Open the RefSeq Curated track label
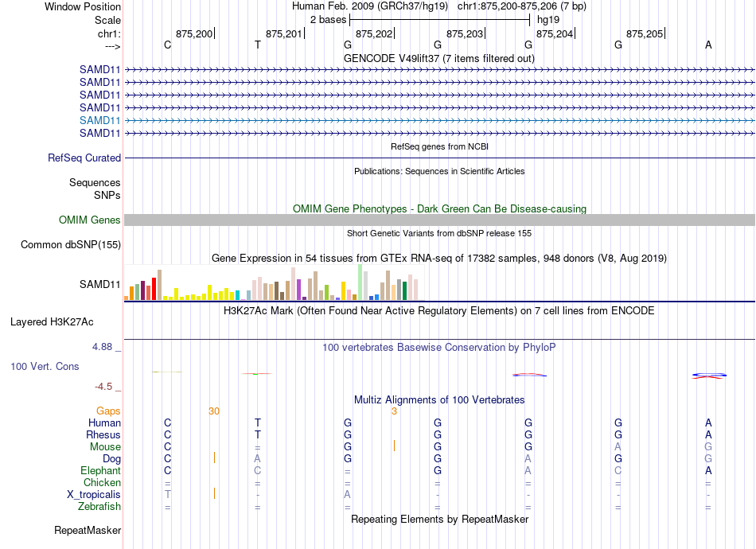Image resolution: width=756 pixels, height=549 pixels. coord(84,158)
